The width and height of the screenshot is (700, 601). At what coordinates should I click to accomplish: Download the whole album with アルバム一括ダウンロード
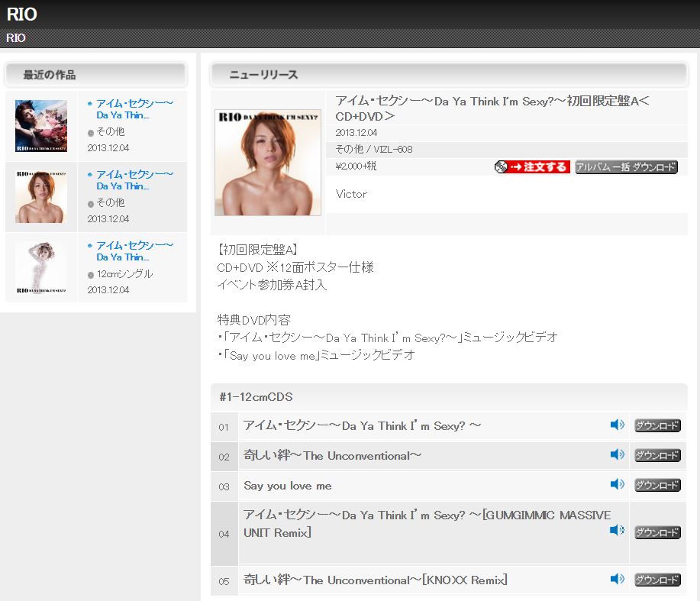[x=626, y=166]
